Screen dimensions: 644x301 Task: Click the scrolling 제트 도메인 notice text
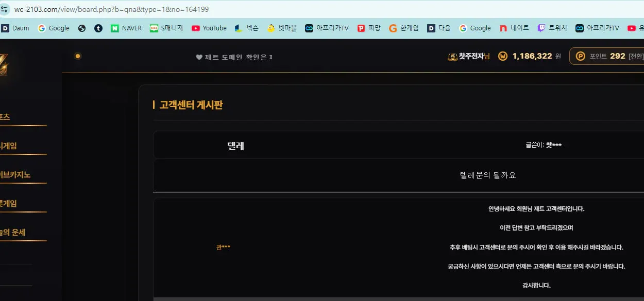238,57
